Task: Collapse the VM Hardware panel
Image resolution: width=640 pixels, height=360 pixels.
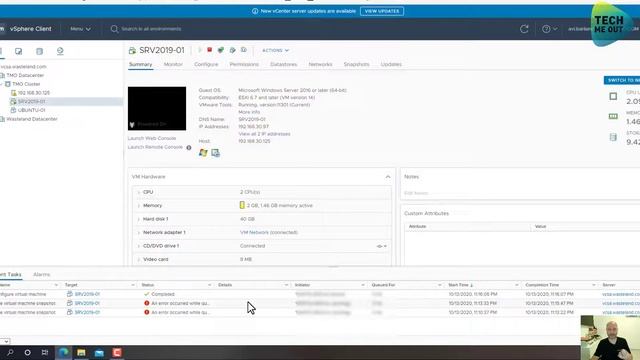Action: [388, 177]
